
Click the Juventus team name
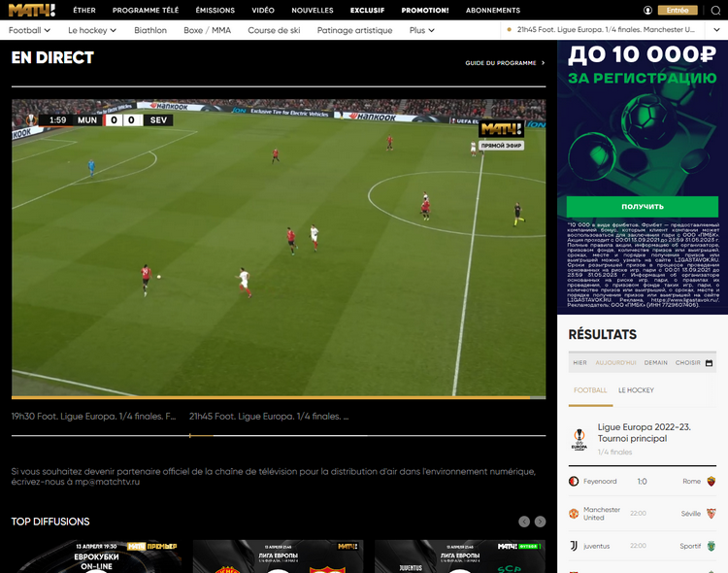click(x=597, y=546)
